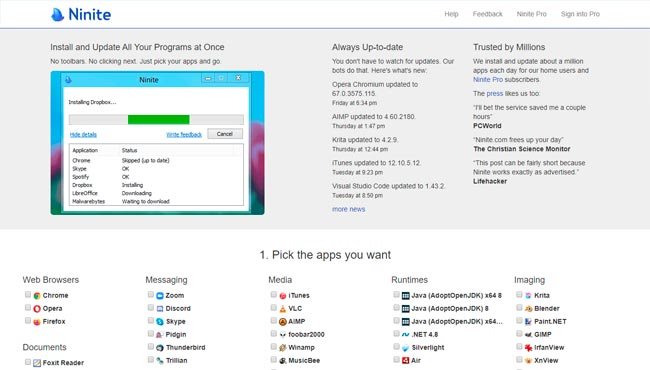Click Opera Chromium updated news text
650x370 pixels.
coord(375,89)
